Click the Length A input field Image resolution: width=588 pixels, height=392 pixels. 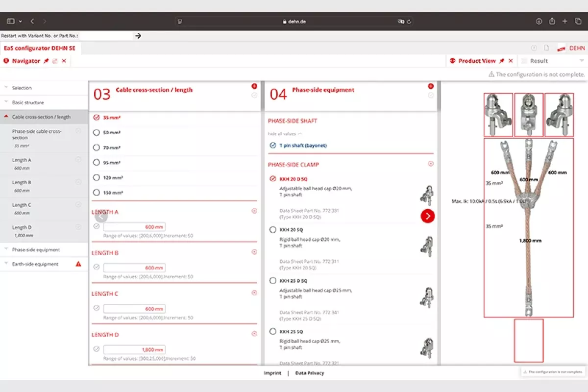coord(134,227)
